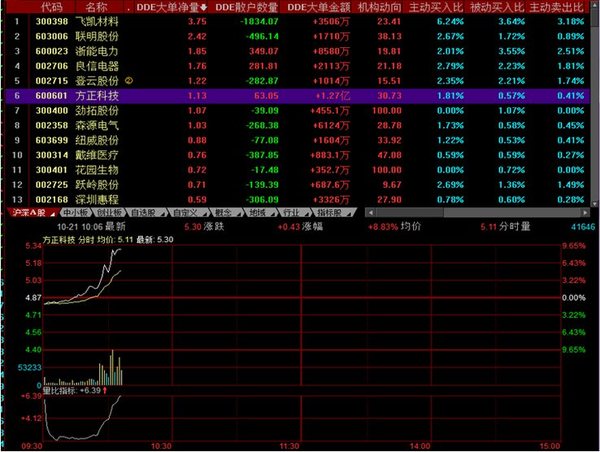Open the 自选股 tab
600x452 pixels.
(x=147, y=212)
